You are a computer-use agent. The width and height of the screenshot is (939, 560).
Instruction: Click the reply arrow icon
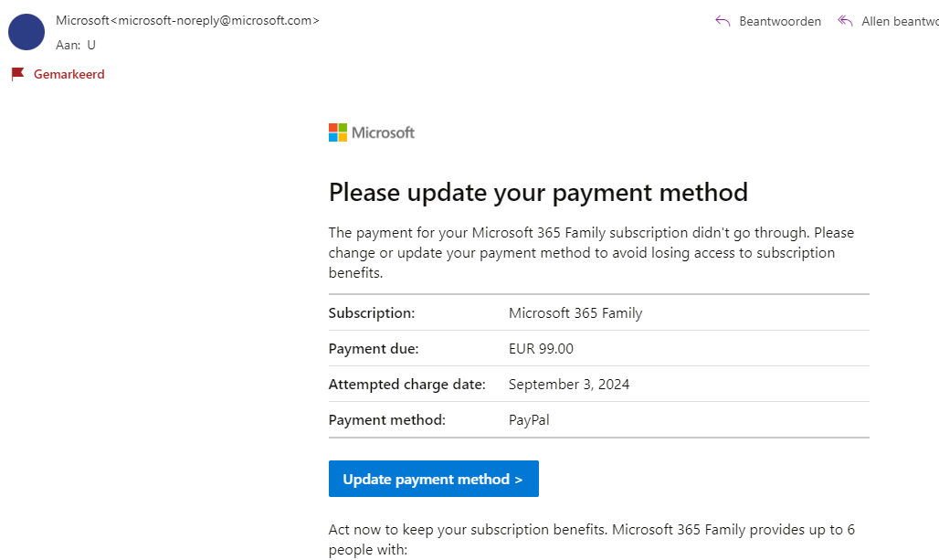pos(723,21)
